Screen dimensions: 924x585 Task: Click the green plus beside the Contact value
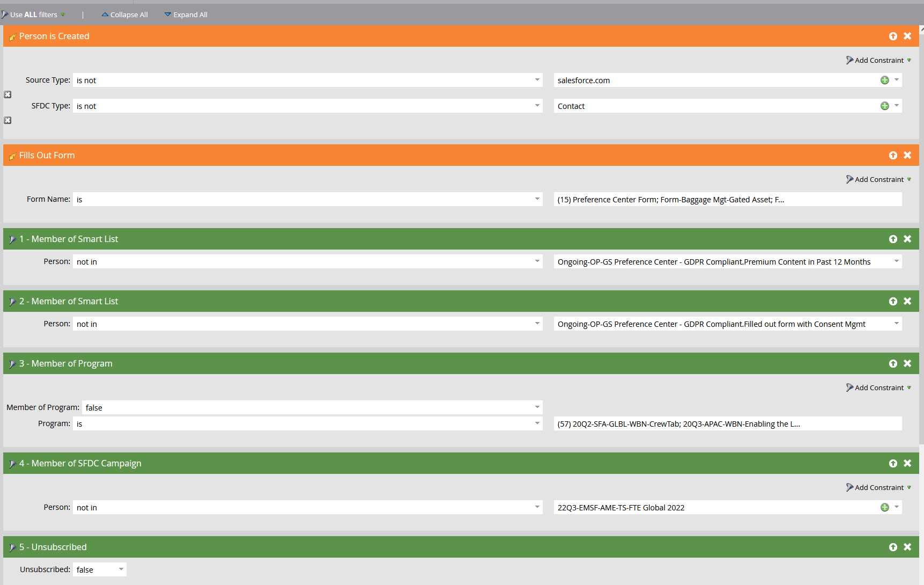(884, 106)
